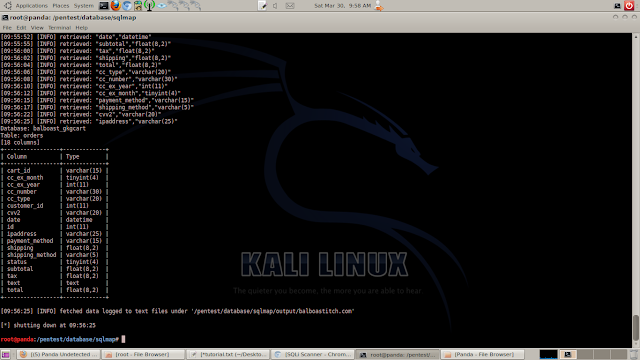
Task: Open the System menu in the top panel
Action: pyautogui.click(x=84, y=6)
